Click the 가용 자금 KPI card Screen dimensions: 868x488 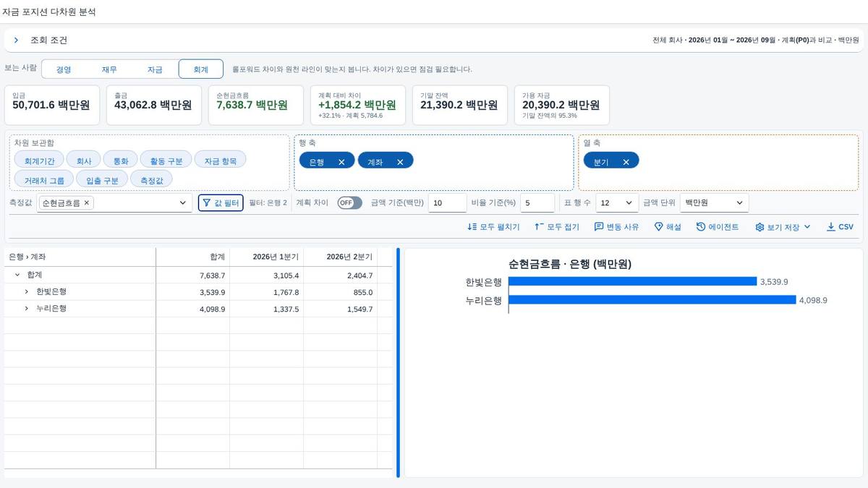[562, 105]
